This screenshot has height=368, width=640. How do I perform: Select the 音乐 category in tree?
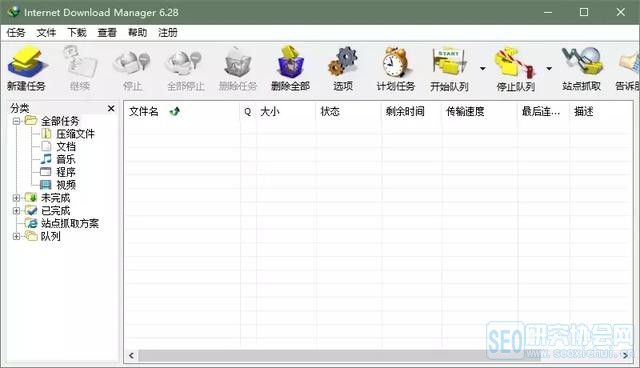(x=65, y=159)
